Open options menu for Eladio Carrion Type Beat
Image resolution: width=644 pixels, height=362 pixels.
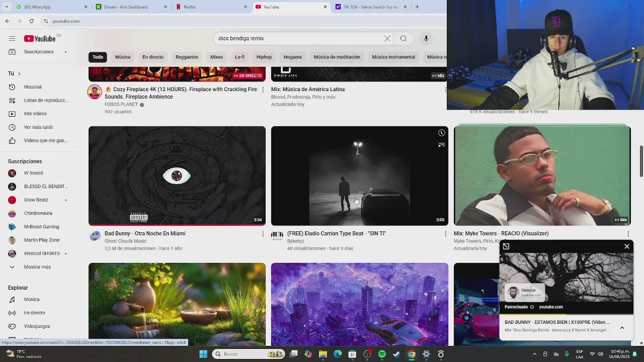click(x=445, y=234)
